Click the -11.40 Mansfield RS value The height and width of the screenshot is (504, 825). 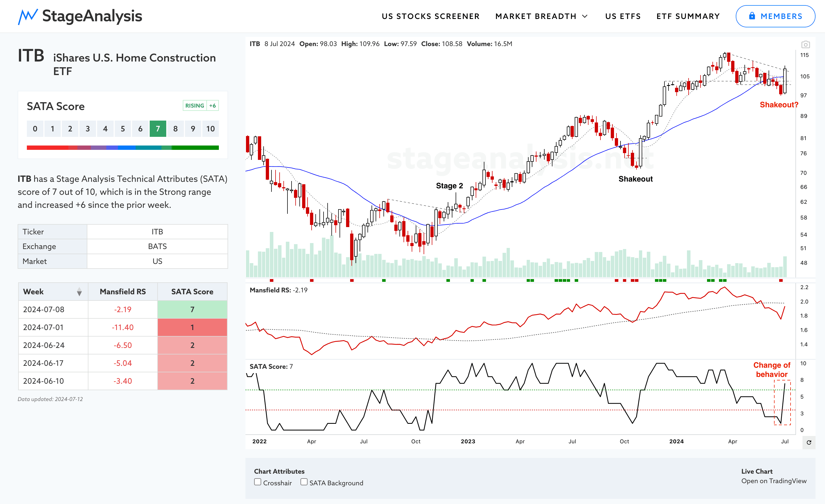coord(123,327)
